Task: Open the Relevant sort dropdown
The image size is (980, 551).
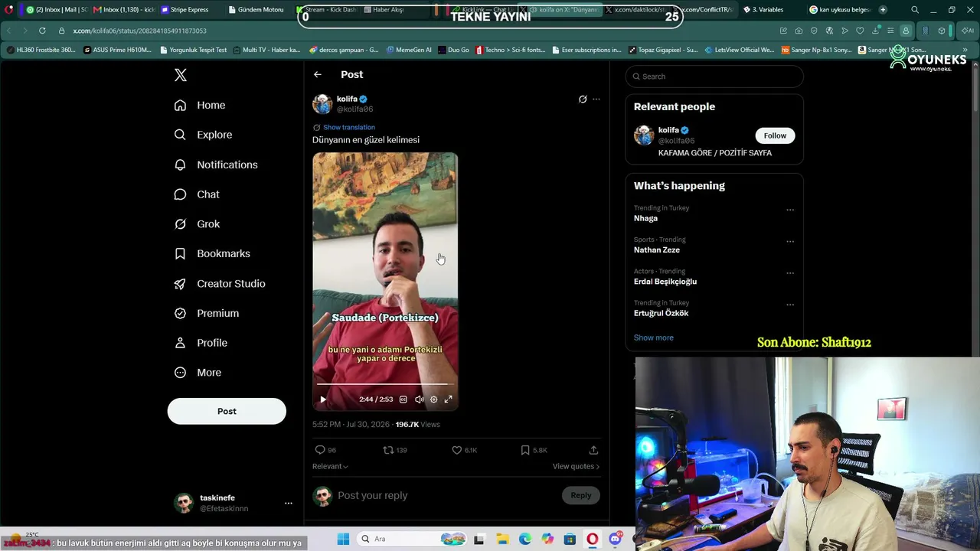Action: 330,466
